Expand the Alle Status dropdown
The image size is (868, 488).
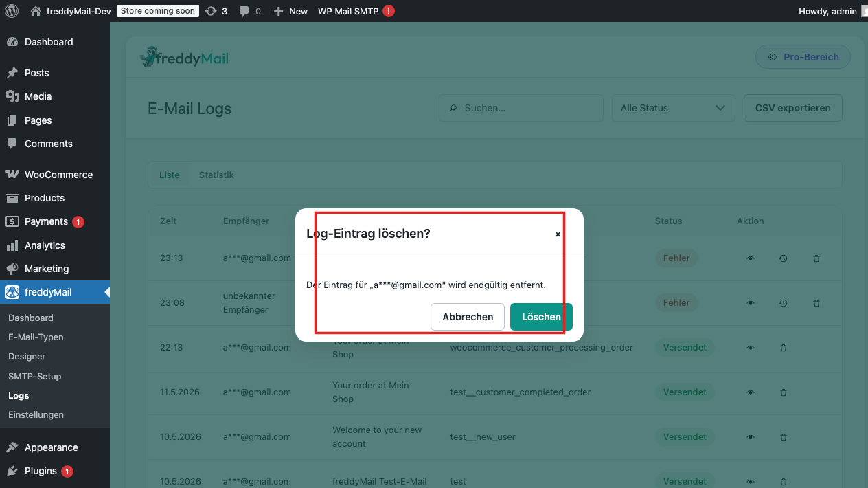click(673, 108)
